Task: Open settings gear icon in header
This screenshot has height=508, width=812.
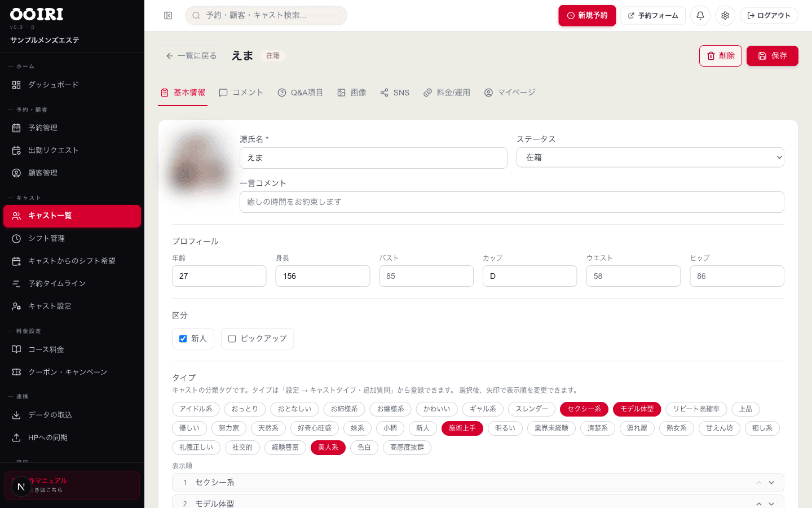Action: pos(725,16)
